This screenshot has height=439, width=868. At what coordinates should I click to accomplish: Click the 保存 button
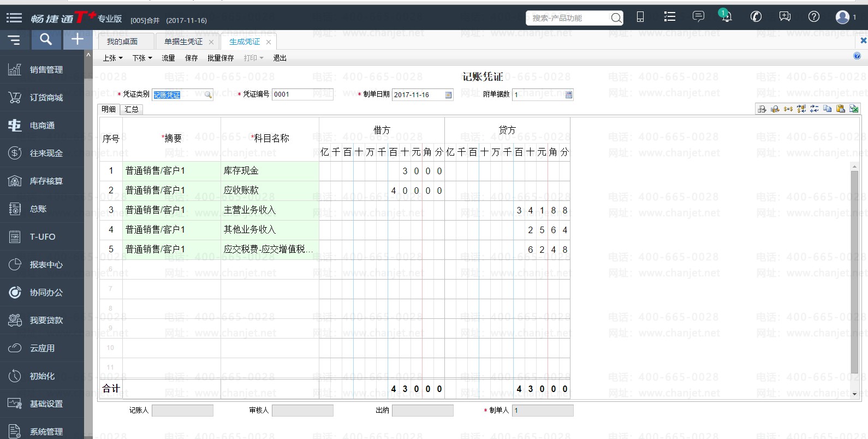pyautogui.click(x=191, y=58)
